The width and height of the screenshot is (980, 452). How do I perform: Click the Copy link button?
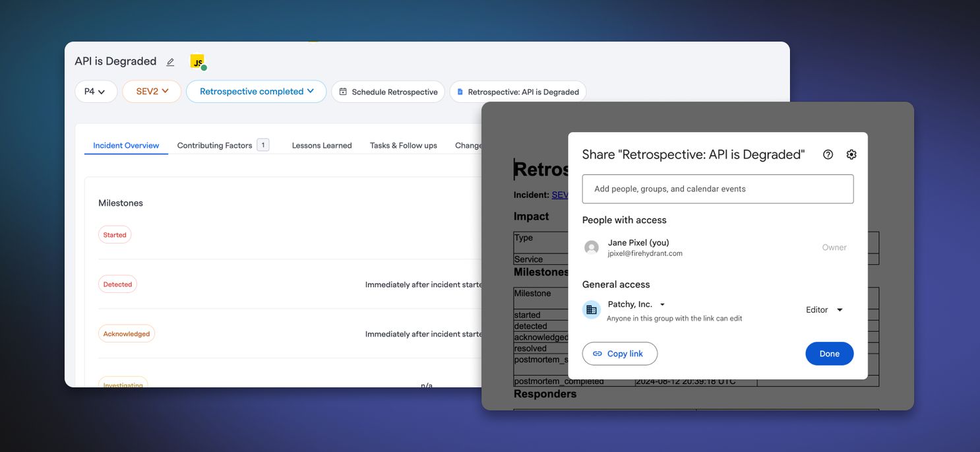[620, 354]
